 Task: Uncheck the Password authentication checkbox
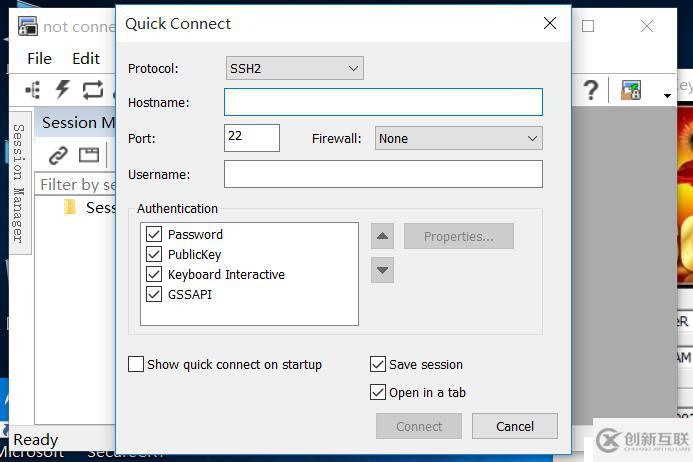tap(154, 234)
